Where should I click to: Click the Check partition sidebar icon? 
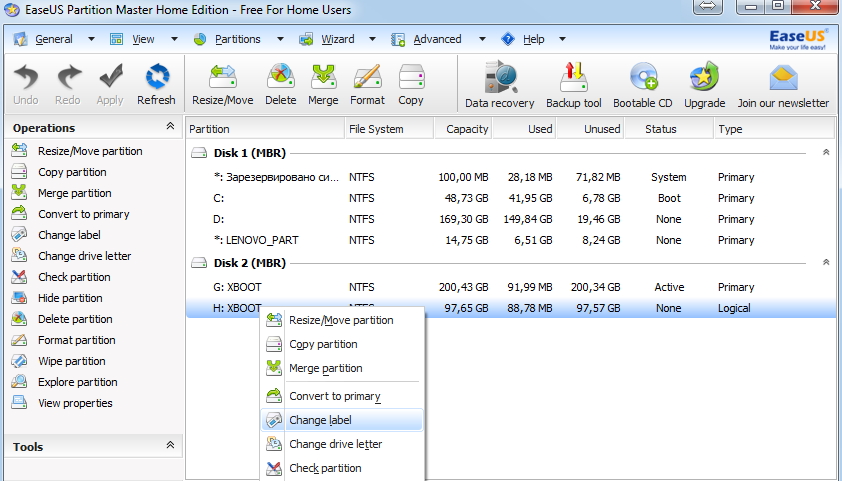pyautogui.click(x=19, y=276)
